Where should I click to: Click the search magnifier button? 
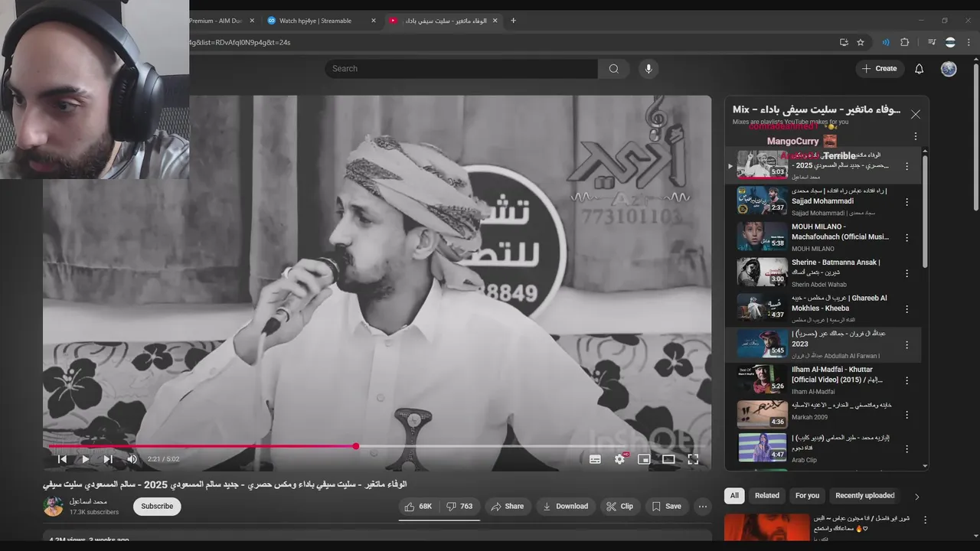613,69
